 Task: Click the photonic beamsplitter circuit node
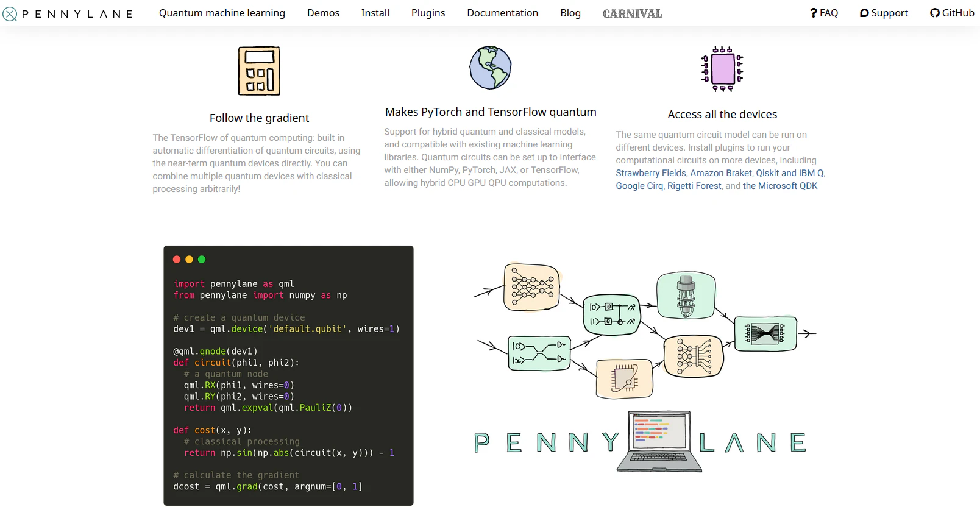pyautogui.click(x=539, y=353)
